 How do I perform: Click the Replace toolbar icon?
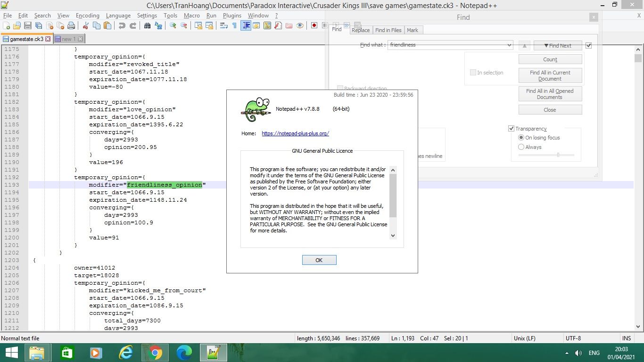[x=158, y=25]
